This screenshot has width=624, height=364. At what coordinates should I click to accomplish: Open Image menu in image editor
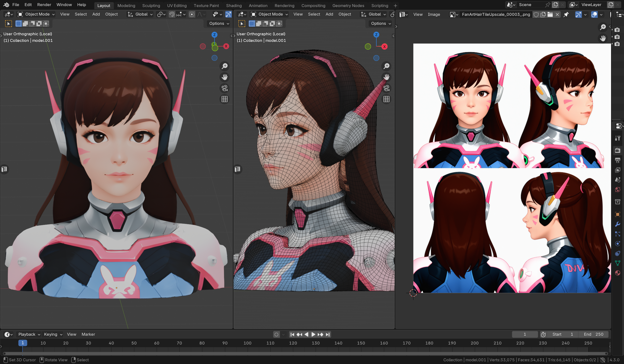click(434, 15)
